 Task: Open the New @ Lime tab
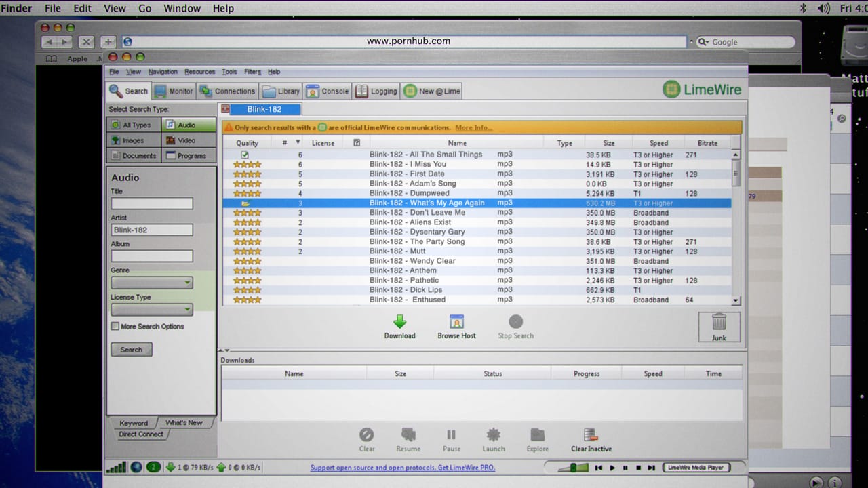(x=431, y=91)
